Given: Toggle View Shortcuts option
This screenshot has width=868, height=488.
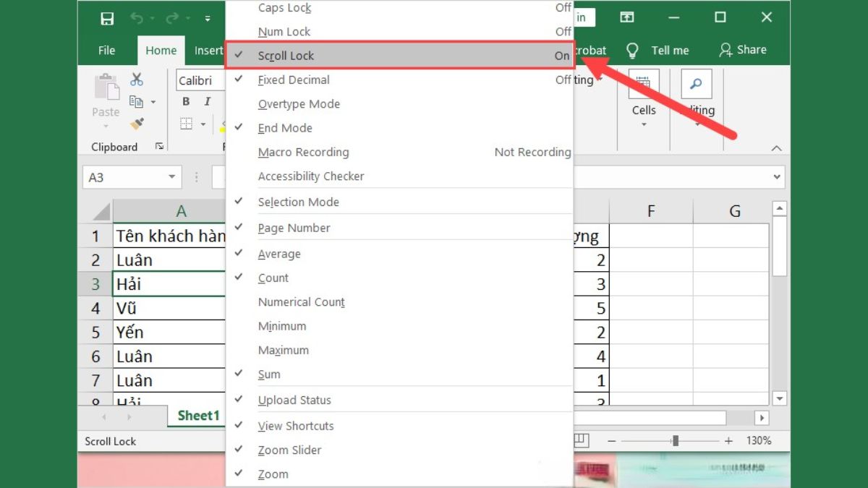Looking at the screenshot, I should tap(399, 426).
